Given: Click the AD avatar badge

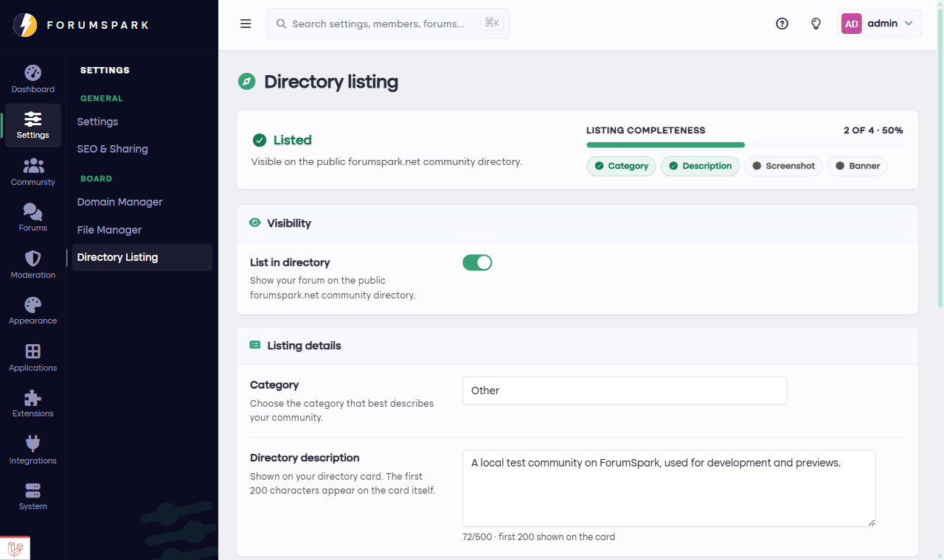Looking at the screenshot, I should click(851, 24).
